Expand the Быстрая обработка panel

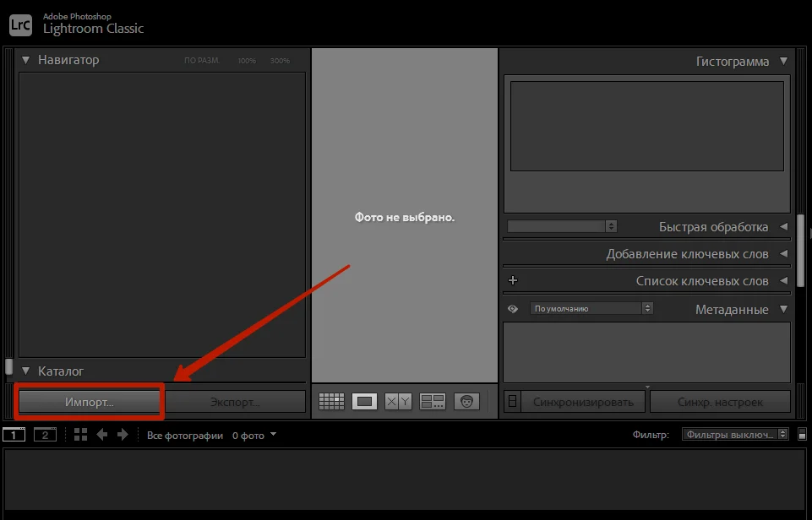[783, 226]
